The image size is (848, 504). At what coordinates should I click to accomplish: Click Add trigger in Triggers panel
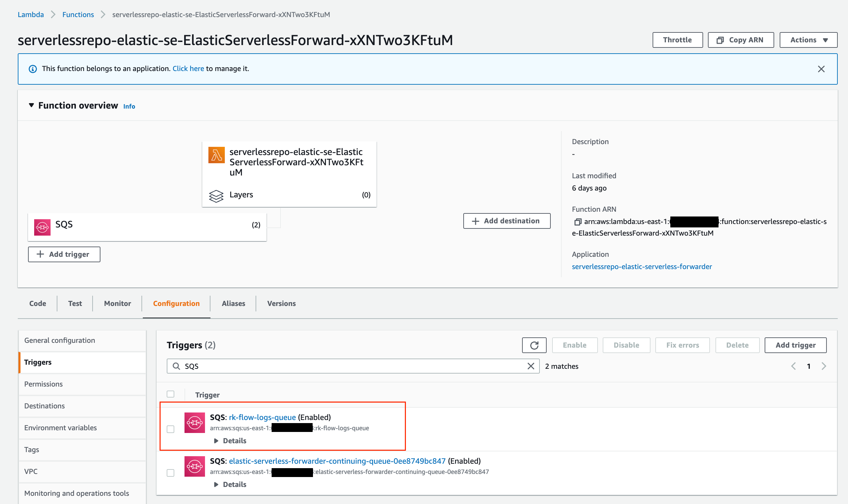(x=795, y=345)
